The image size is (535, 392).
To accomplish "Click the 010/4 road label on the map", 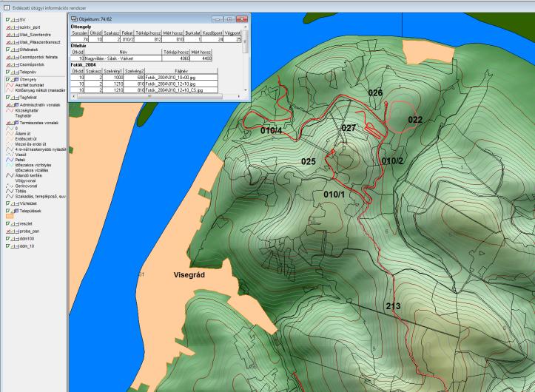I will click(x=272, y=131).
